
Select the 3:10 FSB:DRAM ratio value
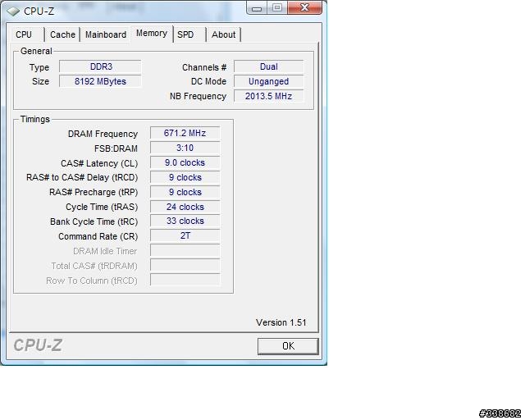pos(185,148)
